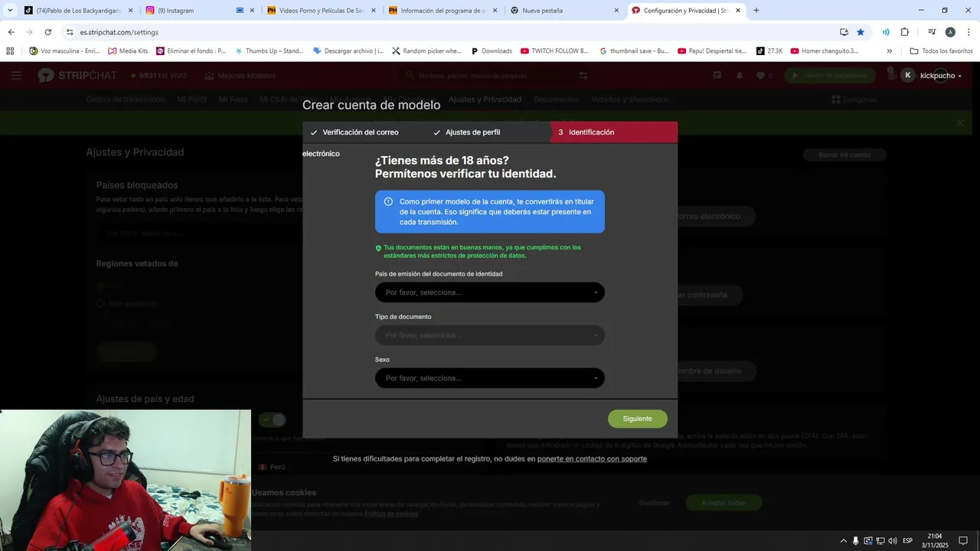Show hidden system tray icons

pos(844,541)
